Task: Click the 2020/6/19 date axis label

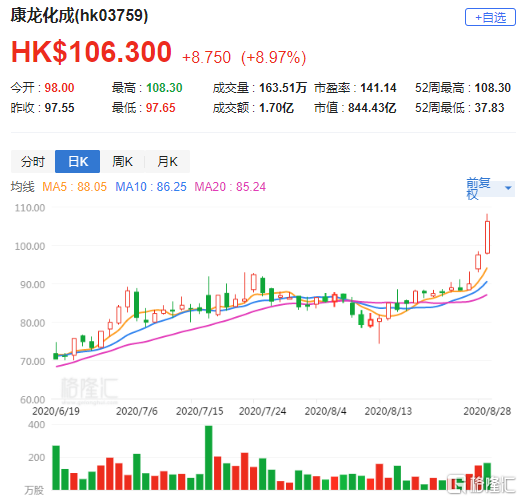Action: coord(56,411)
